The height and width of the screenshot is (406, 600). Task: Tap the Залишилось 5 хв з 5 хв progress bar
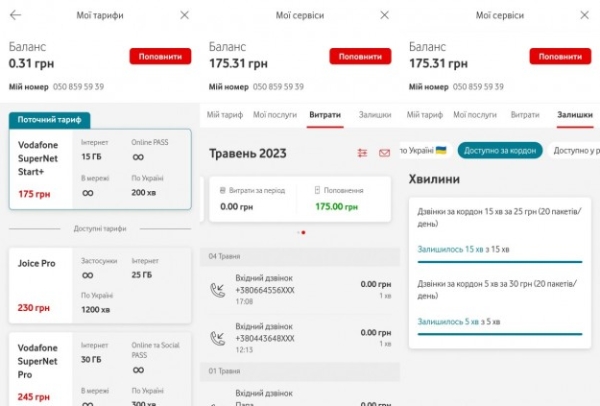(500, 334)
